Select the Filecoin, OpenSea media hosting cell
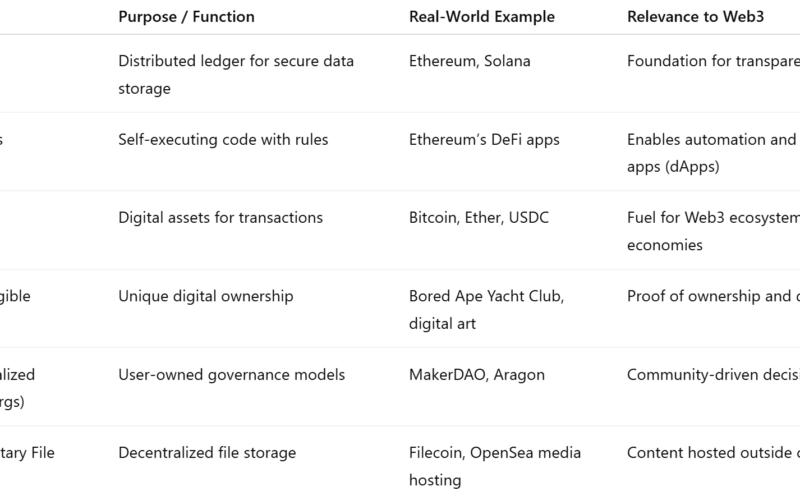800x500 pixels. tap(495, 466)
